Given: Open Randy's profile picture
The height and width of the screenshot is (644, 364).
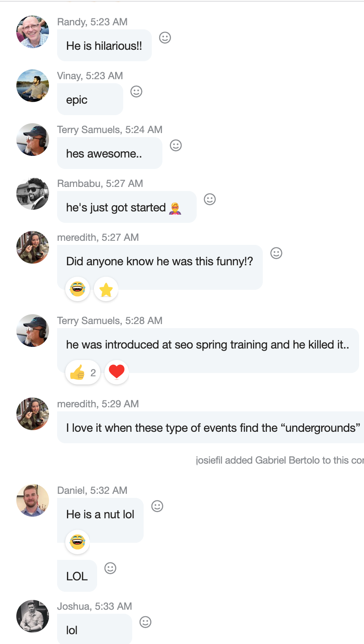Looking at the screenshot, I should [x=33, y=32].
